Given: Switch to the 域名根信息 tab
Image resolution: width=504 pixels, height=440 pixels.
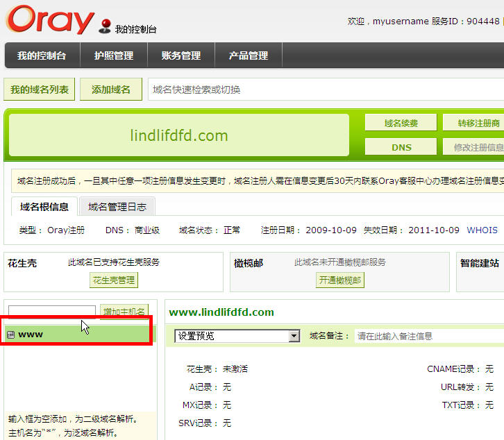Looking at the screenshot, I should tap(44, 207).
